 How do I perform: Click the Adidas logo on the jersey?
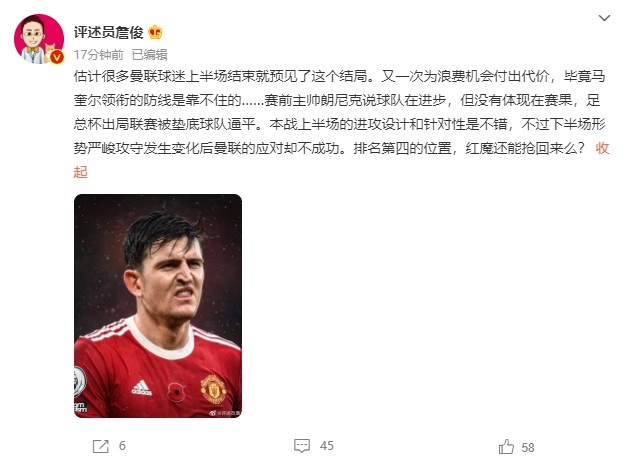[141, 387]
